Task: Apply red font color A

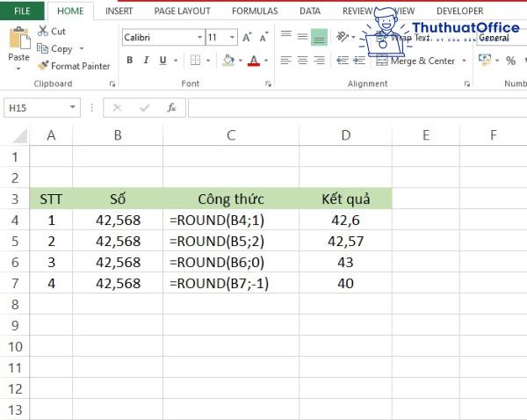Action: [254, 61]
